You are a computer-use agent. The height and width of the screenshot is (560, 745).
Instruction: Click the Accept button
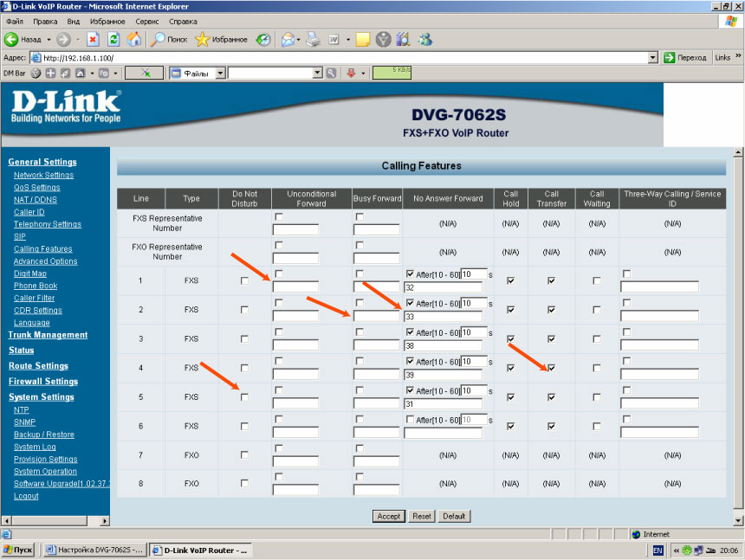coord(389,516)
